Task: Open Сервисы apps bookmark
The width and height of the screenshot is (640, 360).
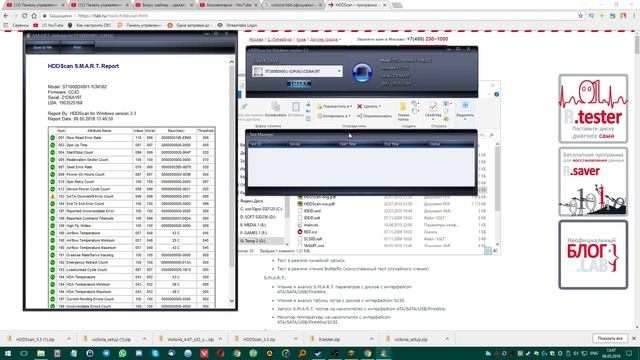Action: (x=16, y=25)
